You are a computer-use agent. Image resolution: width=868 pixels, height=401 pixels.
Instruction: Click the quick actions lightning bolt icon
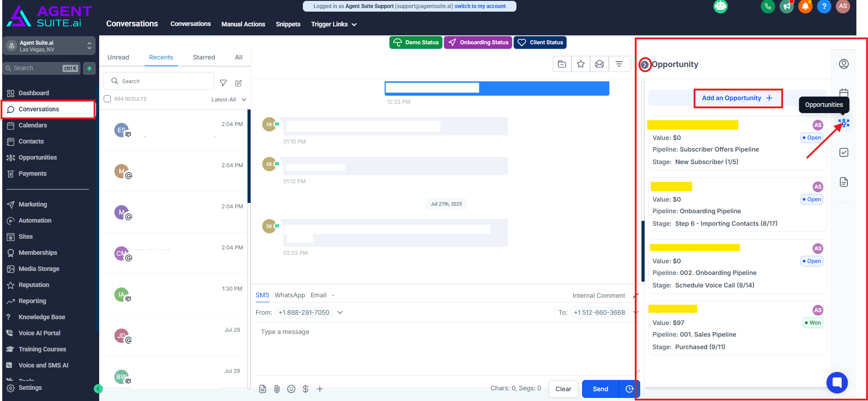(89, 68)
